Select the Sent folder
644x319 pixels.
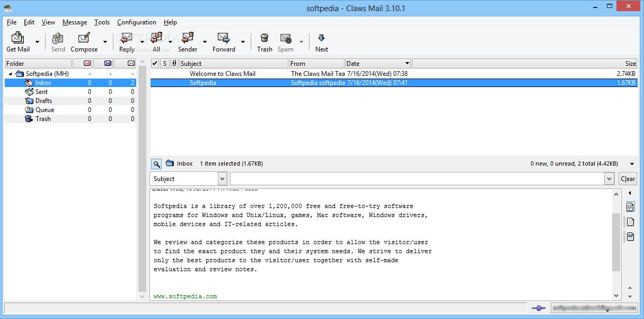tap(70, 92)
